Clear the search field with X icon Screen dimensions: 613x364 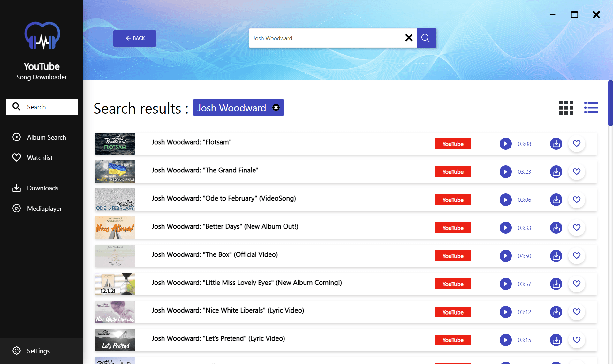coord(409,38)
